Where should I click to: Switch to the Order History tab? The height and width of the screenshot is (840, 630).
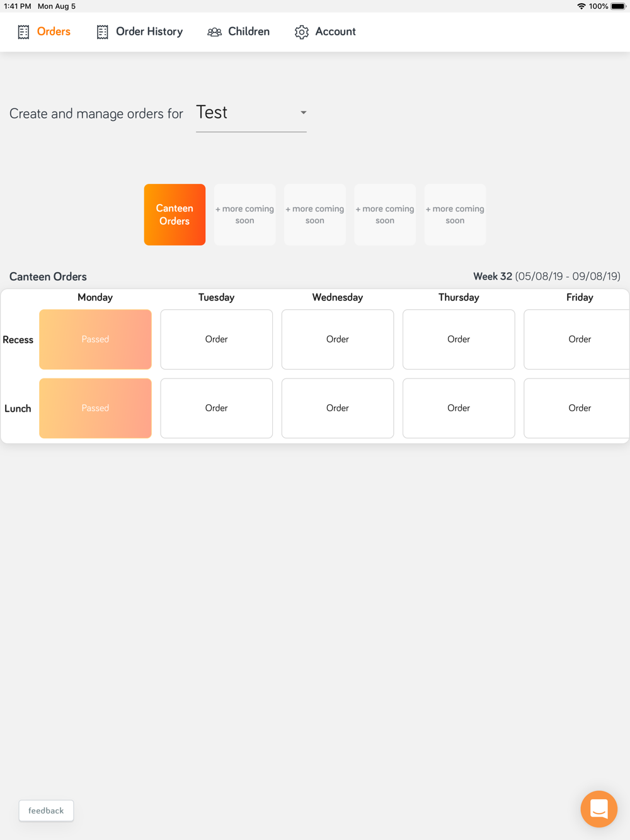coord(139,31)
